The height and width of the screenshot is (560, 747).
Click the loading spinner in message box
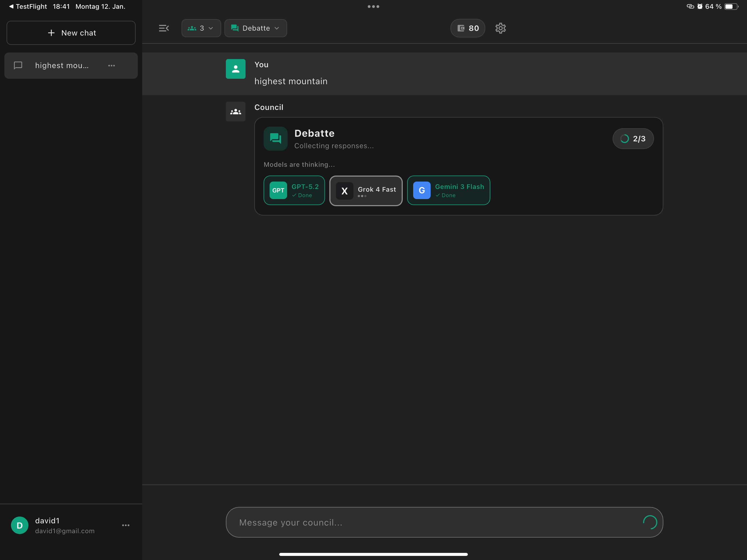(x=650, y=522)
